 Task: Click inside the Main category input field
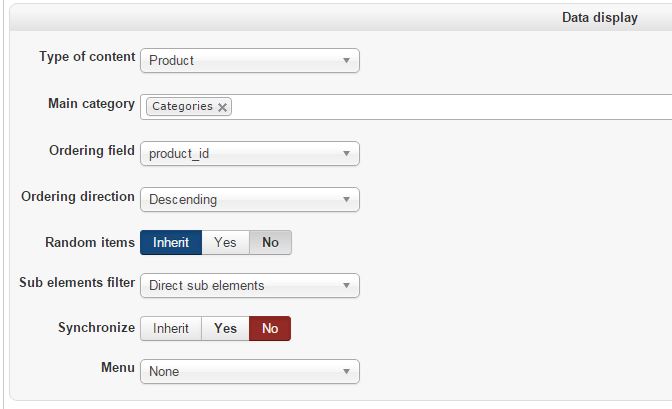(x=450, y=107)
